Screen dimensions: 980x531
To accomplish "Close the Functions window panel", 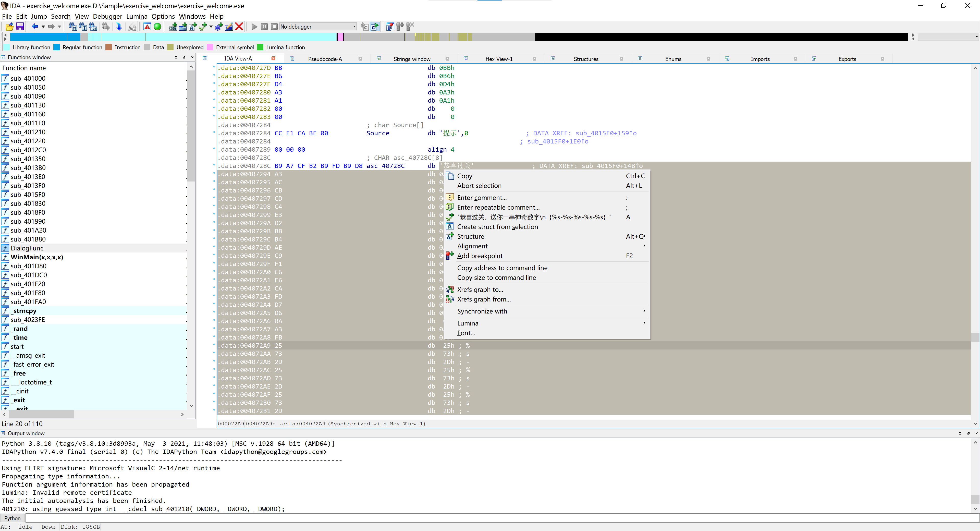I will (x=192, y=57).
